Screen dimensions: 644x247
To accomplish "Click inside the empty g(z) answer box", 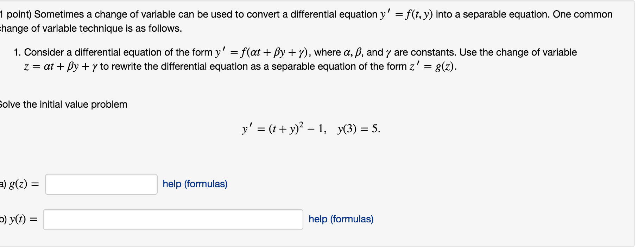I will pyautogui.click(x=101, y=184).
